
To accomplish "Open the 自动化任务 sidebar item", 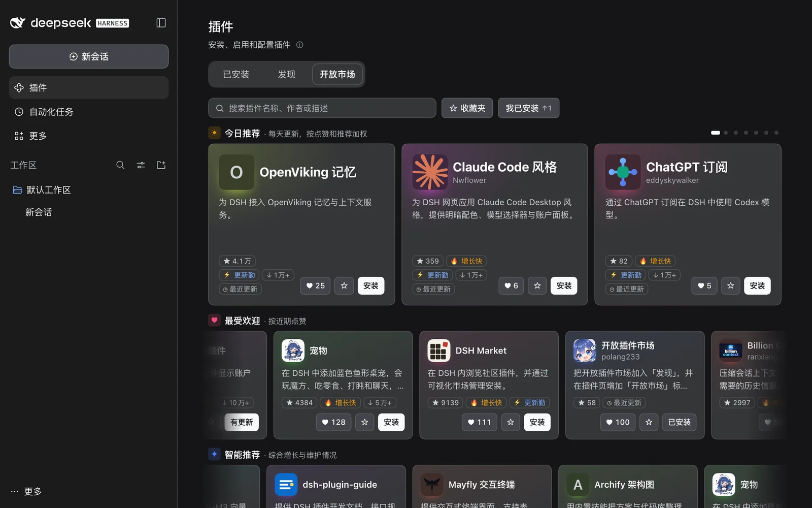I will click(89, 112).
